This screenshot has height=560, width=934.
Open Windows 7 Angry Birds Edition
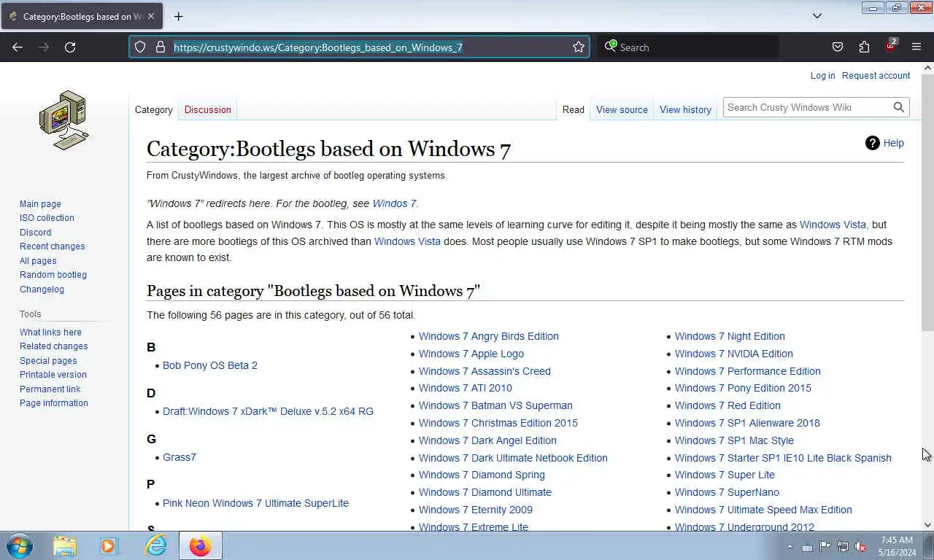pos(489,336)
